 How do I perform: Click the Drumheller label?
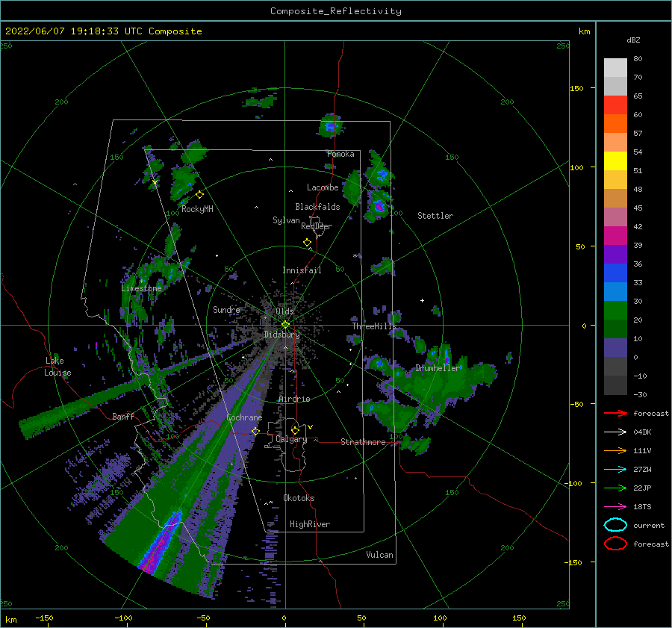click(438, 368)
